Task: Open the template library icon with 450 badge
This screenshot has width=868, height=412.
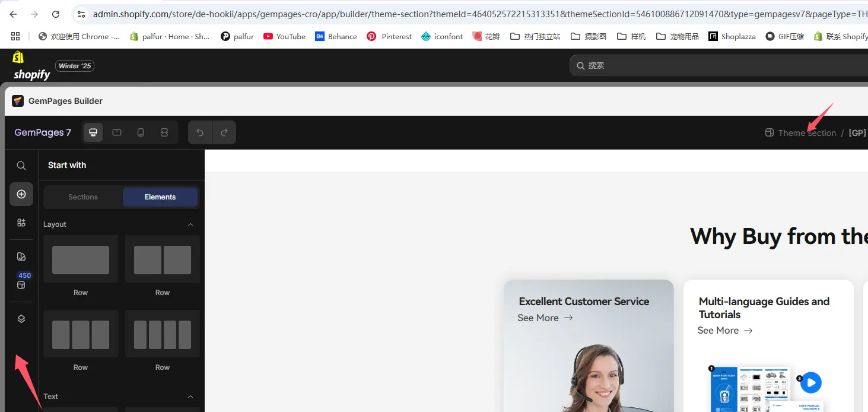Action: (21, 284)
